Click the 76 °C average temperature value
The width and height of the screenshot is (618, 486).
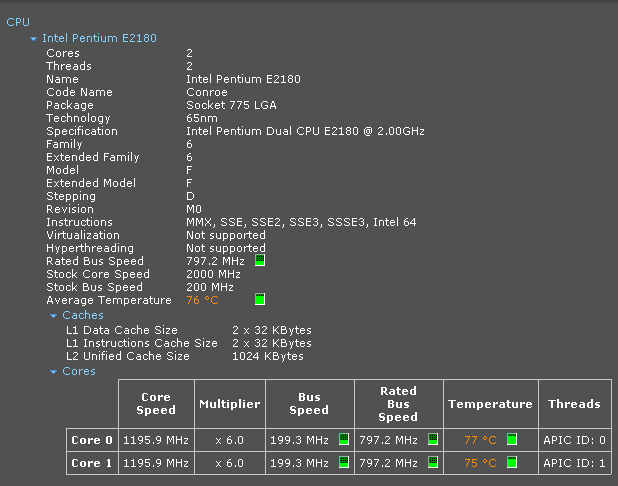[x=202, y=300]
